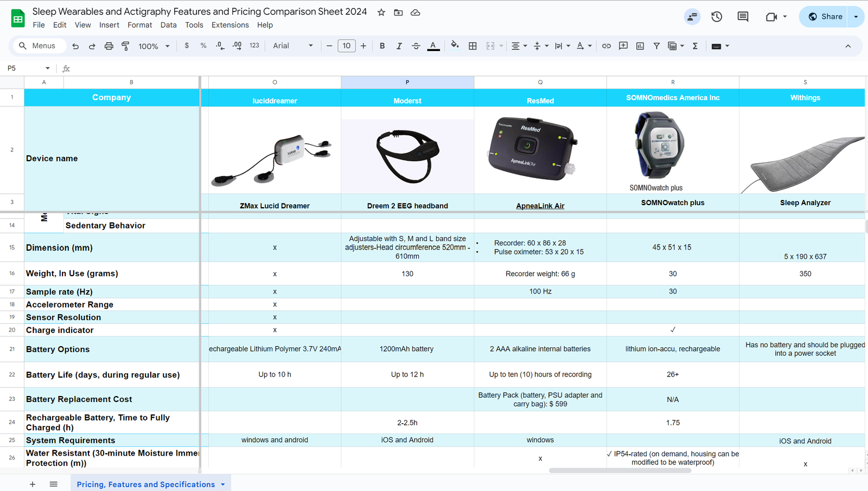This screenshot has height=491, width=868.
Task: Open all comments panel
Action: click(x=743, y=17)
